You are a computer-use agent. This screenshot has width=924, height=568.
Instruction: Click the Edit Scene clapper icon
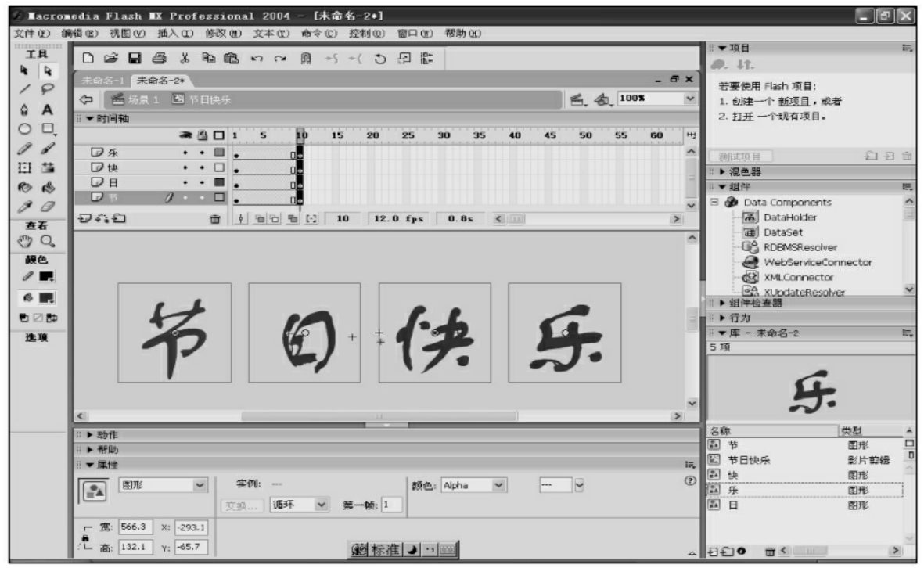click(x=577, y=99)
